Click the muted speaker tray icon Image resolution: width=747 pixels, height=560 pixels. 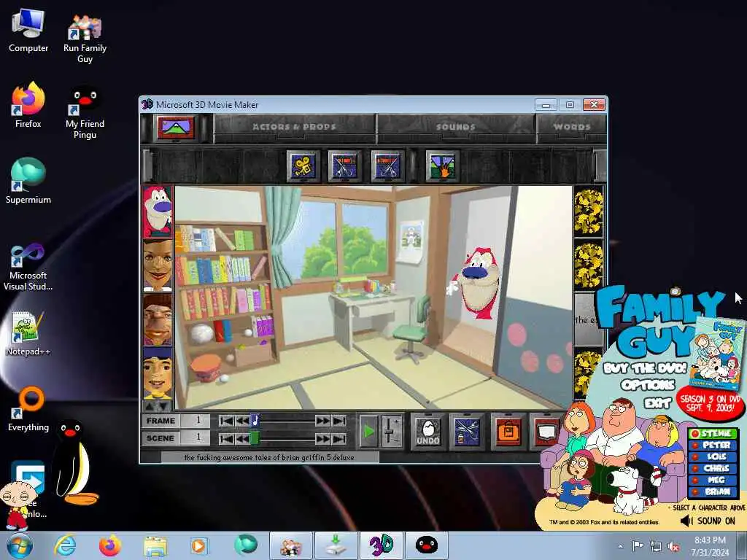coord(673,547)
